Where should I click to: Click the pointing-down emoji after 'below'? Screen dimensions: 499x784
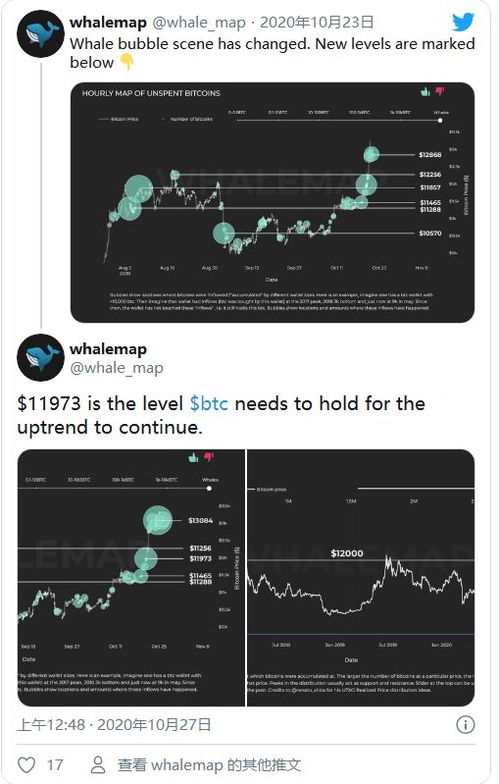tap(127, 62)
